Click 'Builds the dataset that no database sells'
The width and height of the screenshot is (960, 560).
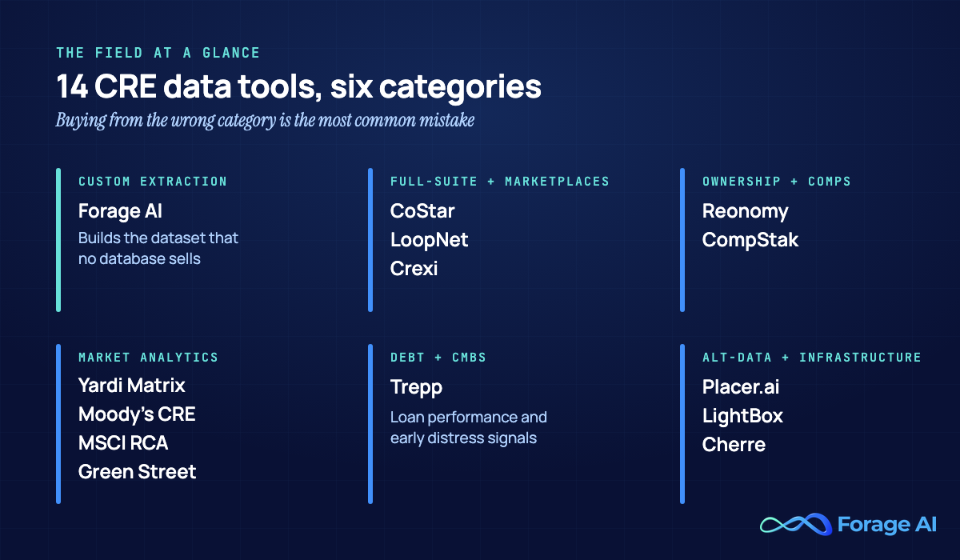(x=158, y=248)
